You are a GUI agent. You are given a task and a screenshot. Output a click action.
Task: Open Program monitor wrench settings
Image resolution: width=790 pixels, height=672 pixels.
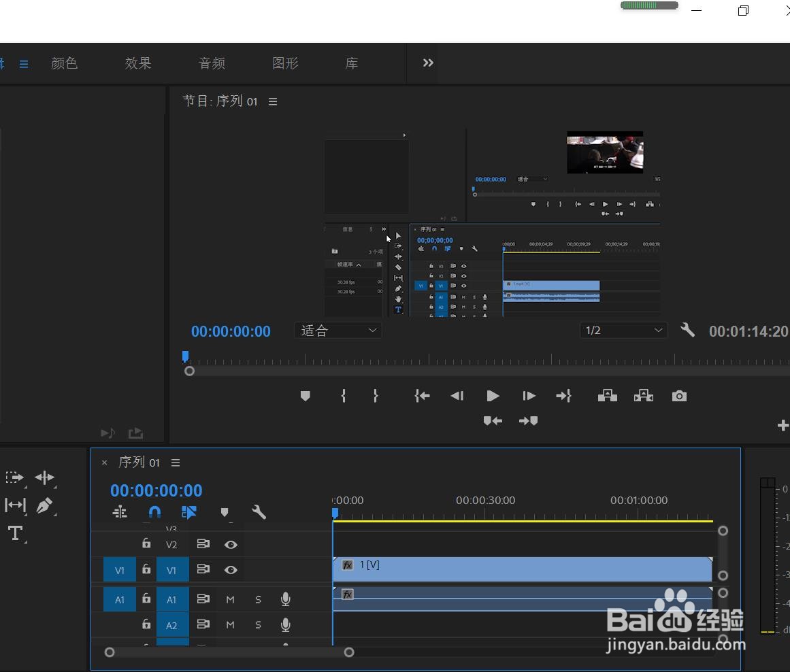pyautogui.click(x=687, y=331)
